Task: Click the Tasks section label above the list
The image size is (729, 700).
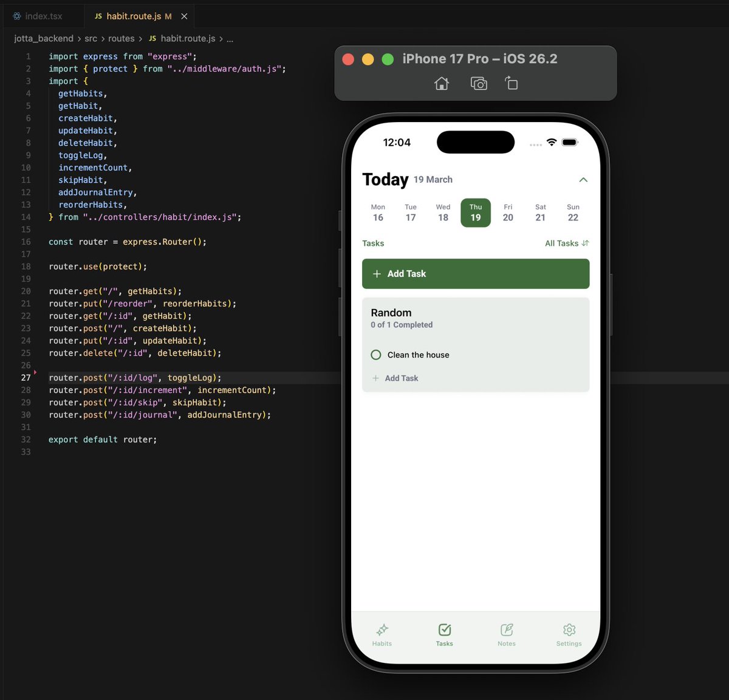Action: [373, 243]
